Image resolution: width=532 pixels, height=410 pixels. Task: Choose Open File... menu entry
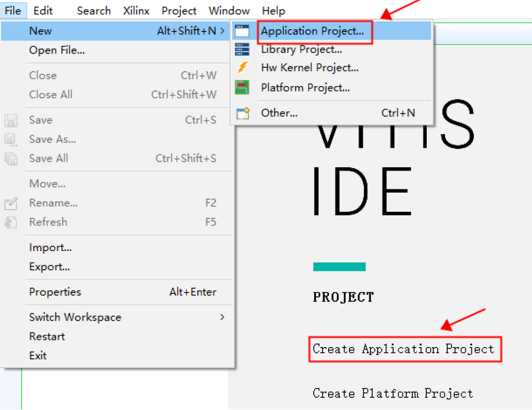pos(115,50)
